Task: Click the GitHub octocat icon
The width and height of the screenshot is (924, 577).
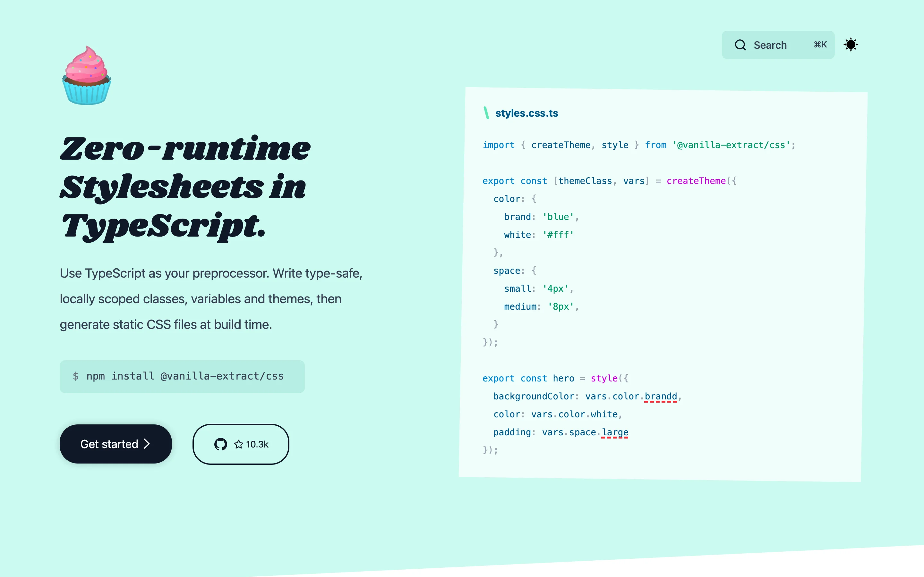Action: (x=221, y=444)
